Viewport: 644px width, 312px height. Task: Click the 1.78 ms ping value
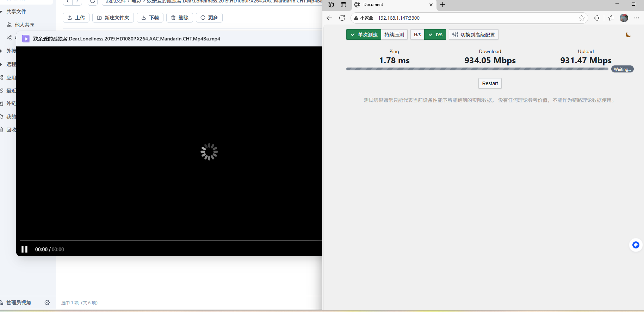tap(394, 61)
